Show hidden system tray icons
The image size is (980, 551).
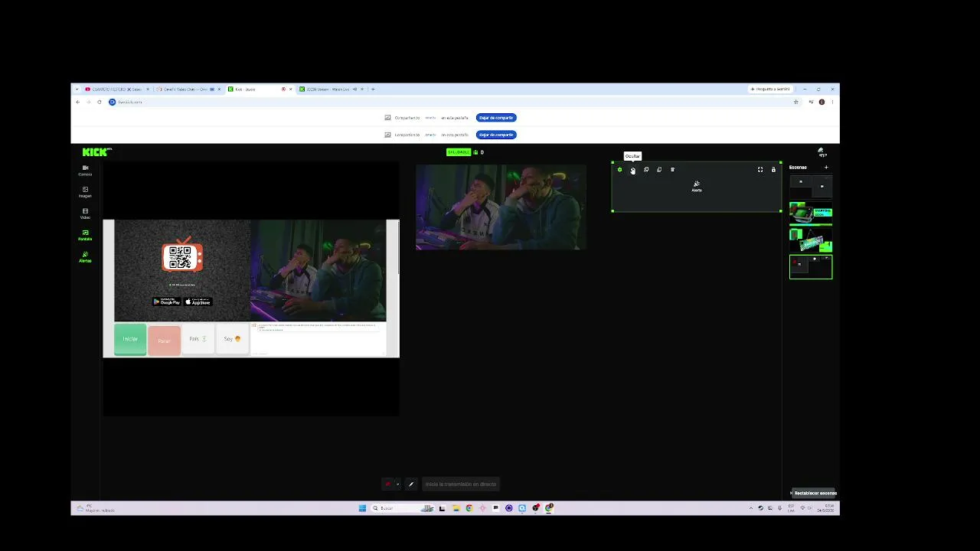pyautogui.click(x=750, y=508)
